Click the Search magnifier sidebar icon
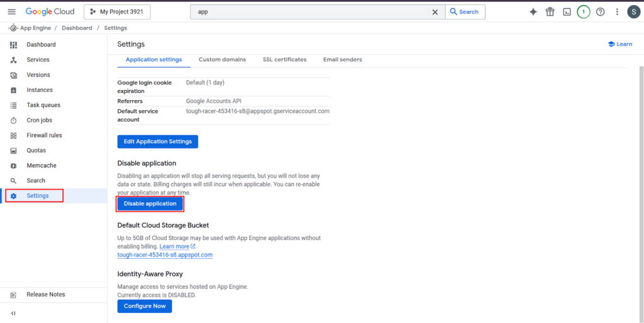The height and width of the screenshot is (323, 644). (x=14, y=181)
